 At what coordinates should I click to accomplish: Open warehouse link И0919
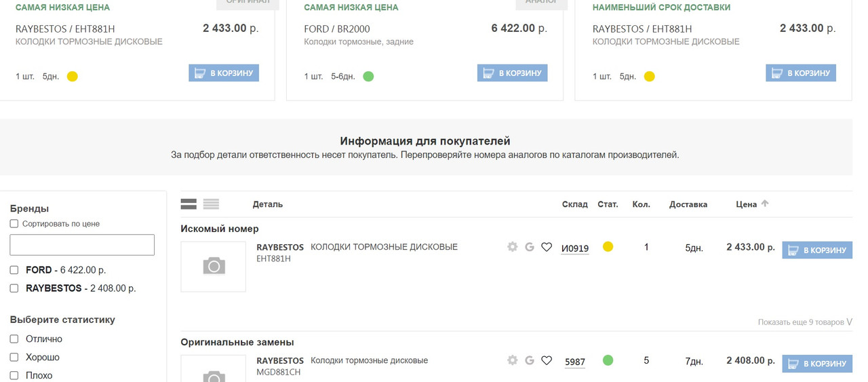(x=575, y=248)
